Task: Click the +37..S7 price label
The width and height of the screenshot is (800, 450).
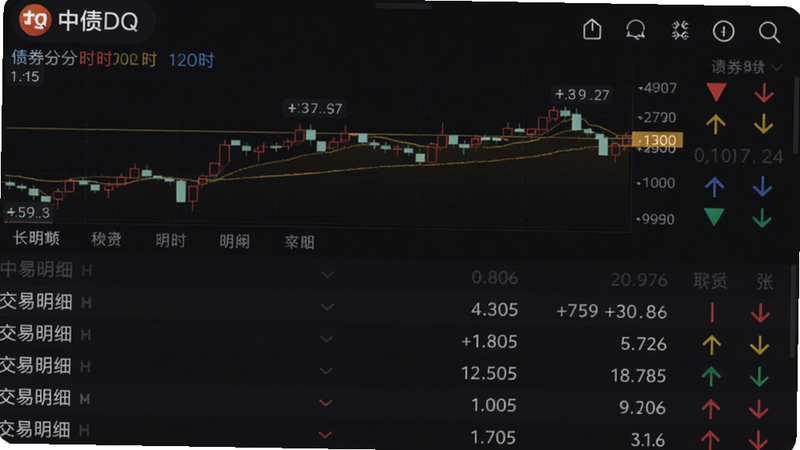Action: click(315, 108)
